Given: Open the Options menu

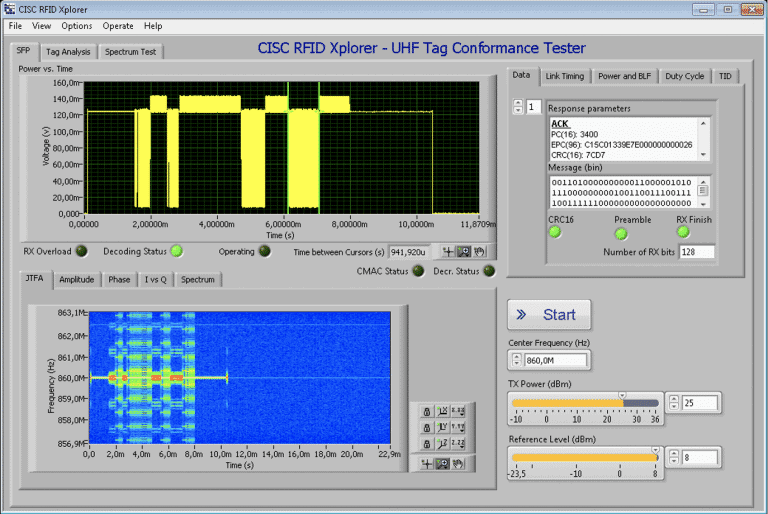Looking at the screenshot, I should (x=77, y=26).
